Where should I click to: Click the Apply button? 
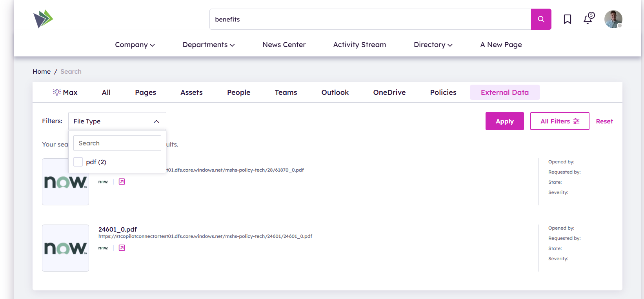(x=505, y=121)
